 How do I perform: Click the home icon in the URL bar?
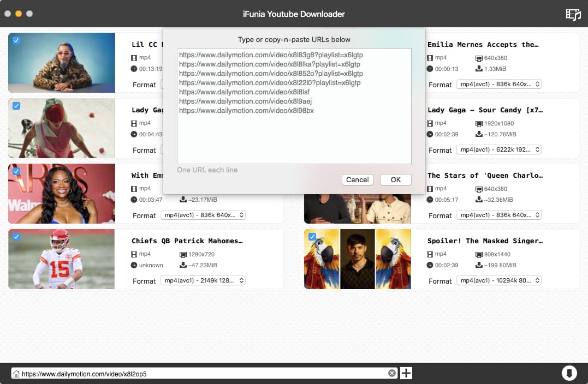(16, 374)
